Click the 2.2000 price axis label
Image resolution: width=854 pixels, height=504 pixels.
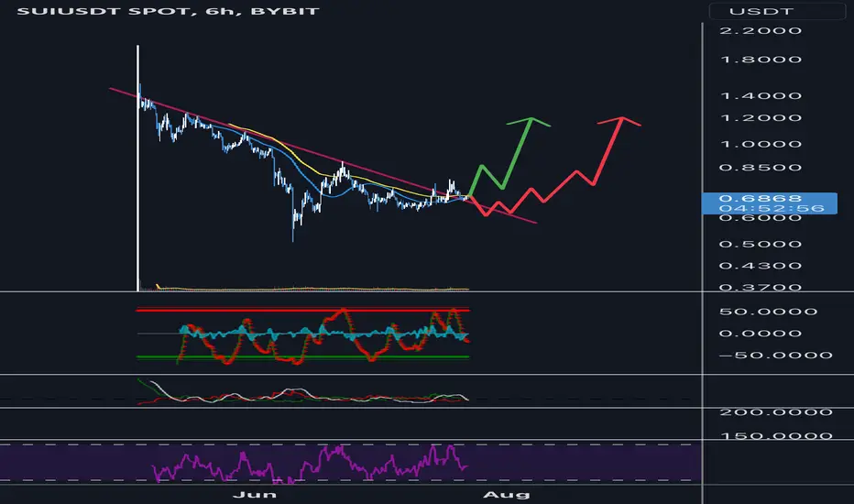[x=761, y=30]
